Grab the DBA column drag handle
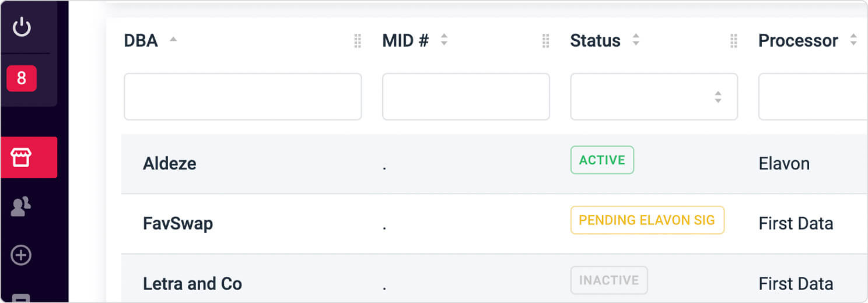The width and height of the screenshot is (868, 303). (x=358, y=41)
